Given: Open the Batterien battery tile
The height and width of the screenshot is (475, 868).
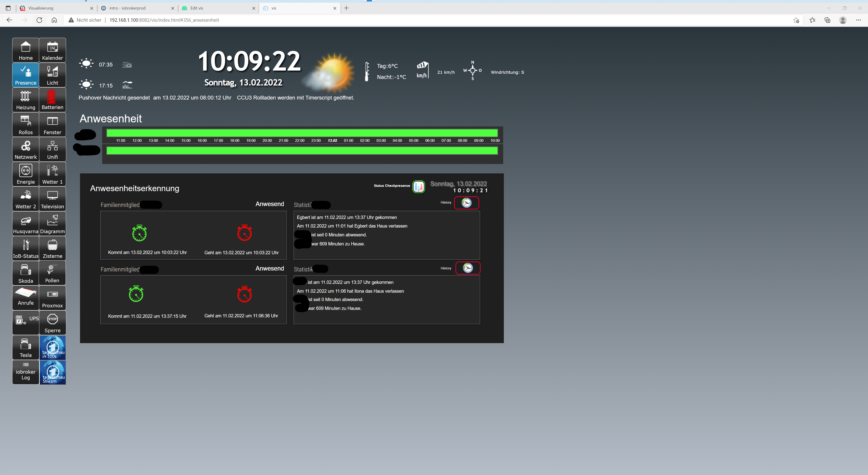Looking at the screenshot, I should click(52, 100).
